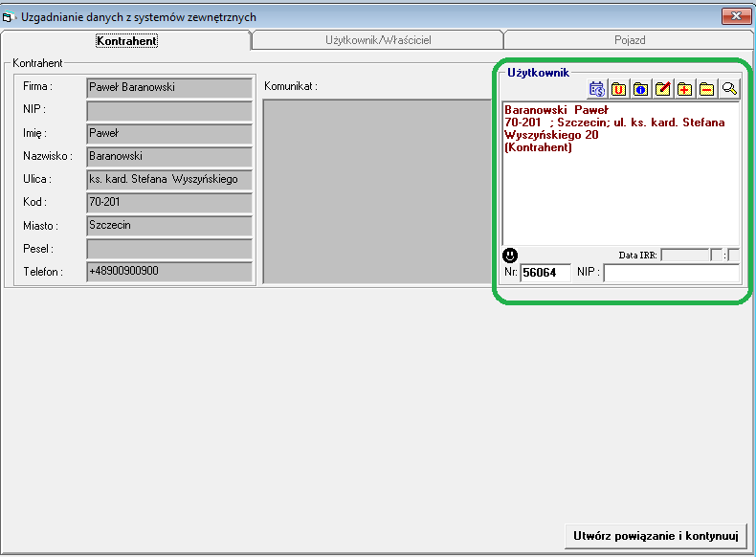Click Utwórz powiązanie i kontynuuj button

click(656, 535)
